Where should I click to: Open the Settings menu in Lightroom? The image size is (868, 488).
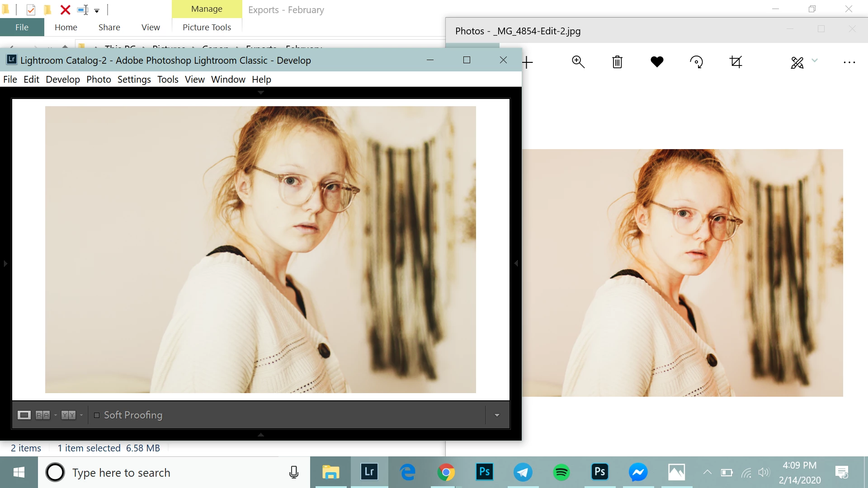(x=134, y=80)
